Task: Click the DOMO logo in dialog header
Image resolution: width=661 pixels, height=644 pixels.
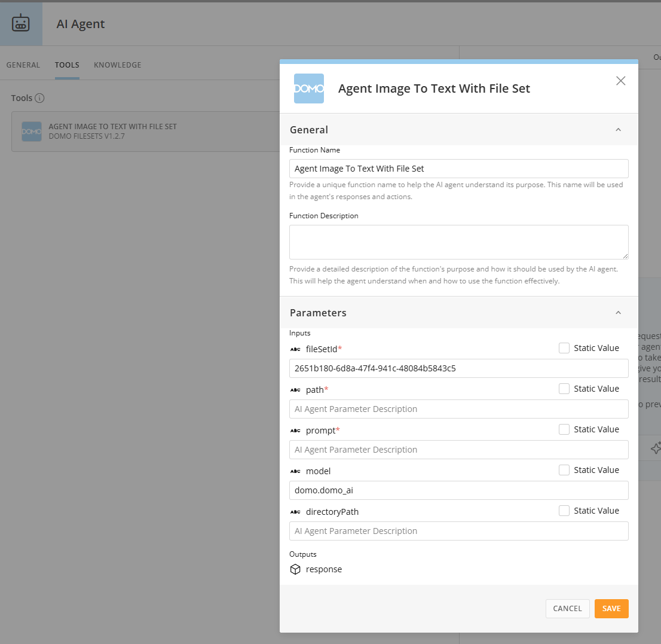Action: tap(309, 88)
